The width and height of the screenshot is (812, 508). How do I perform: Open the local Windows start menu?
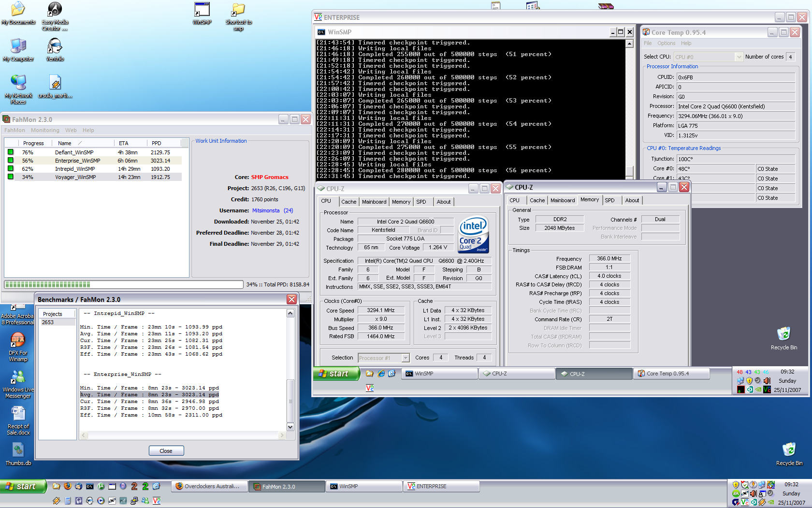point(23,486)
